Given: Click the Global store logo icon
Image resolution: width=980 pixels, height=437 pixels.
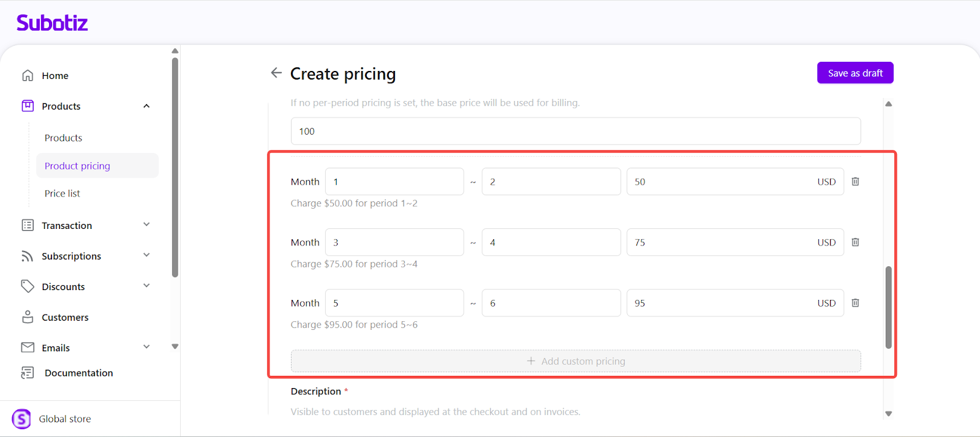Looking at the screenshot, I should coord(21,419).
